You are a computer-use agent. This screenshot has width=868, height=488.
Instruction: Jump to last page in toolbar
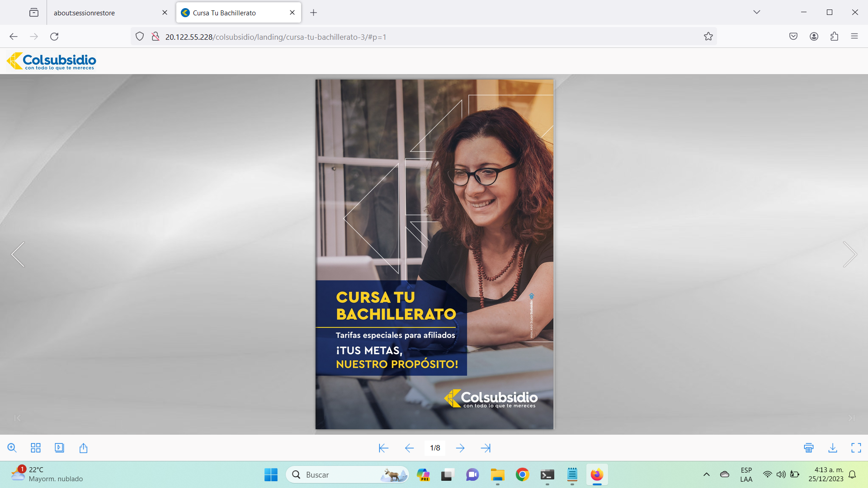click(486, 448)
